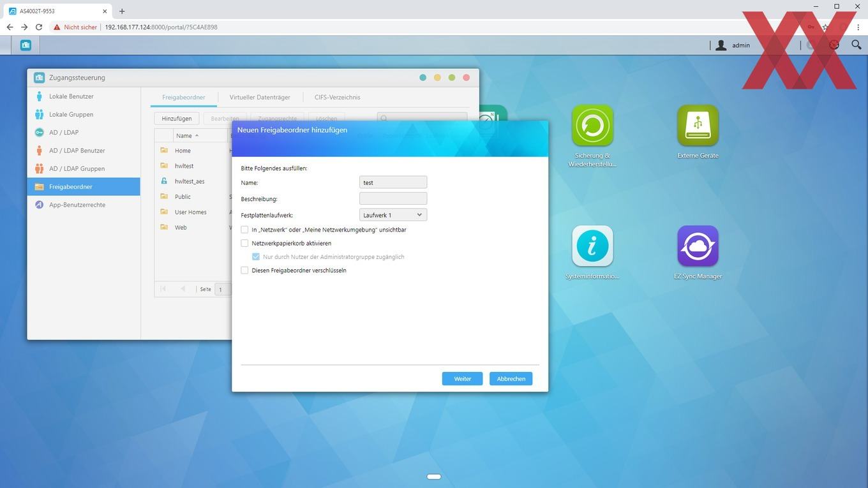
Task: Select the hwltest row text
Action: pos(184,166)
